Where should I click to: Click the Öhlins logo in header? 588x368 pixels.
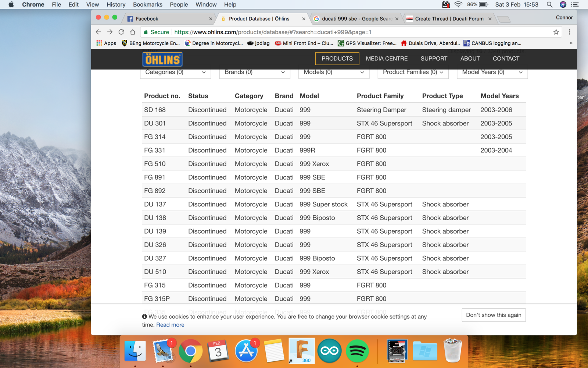[162, 59]
